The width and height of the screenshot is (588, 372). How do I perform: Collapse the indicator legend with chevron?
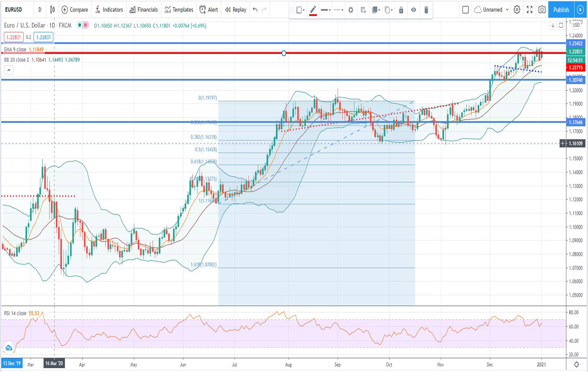click(x=9, y=70)
